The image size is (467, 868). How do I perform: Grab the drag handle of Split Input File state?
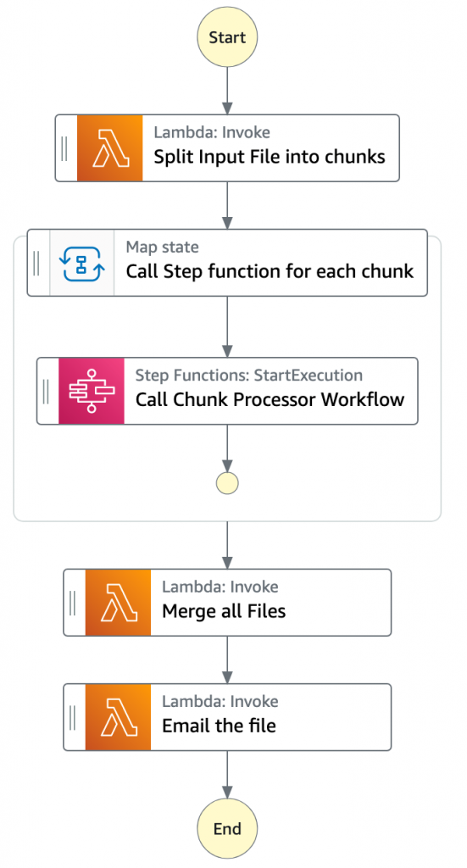(x=64, y=147)
